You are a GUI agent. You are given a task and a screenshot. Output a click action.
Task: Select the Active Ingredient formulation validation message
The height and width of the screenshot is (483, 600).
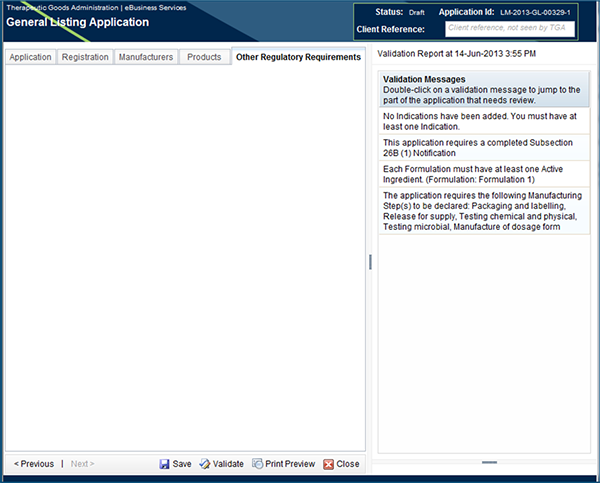click(x=485, y=174)
